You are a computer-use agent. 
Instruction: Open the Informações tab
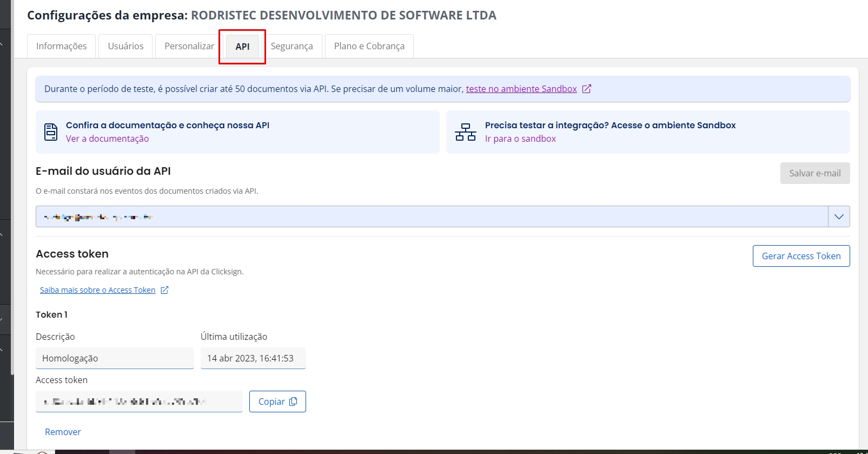pos(61,46)
